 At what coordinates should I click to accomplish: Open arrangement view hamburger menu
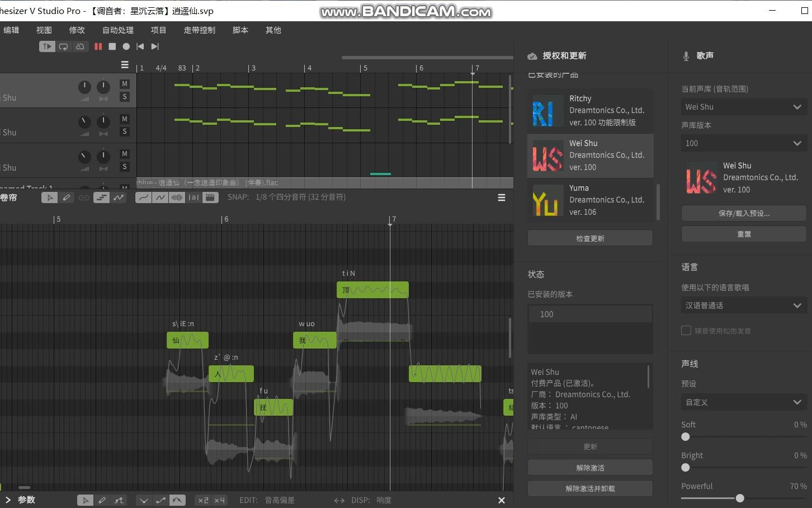(125, 65)
